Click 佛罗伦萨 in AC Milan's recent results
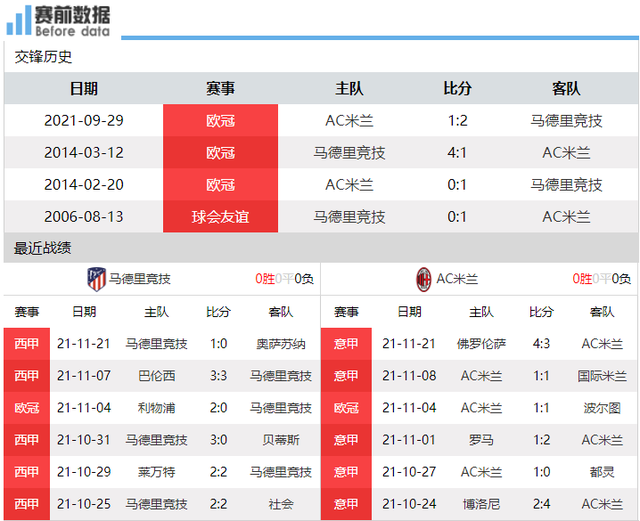 point(481,344)
